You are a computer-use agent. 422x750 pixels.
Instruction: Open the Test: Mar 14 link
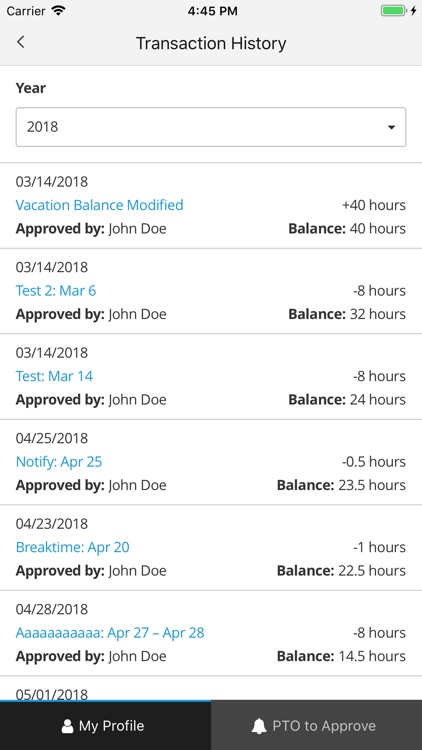(x=54, y=376)
